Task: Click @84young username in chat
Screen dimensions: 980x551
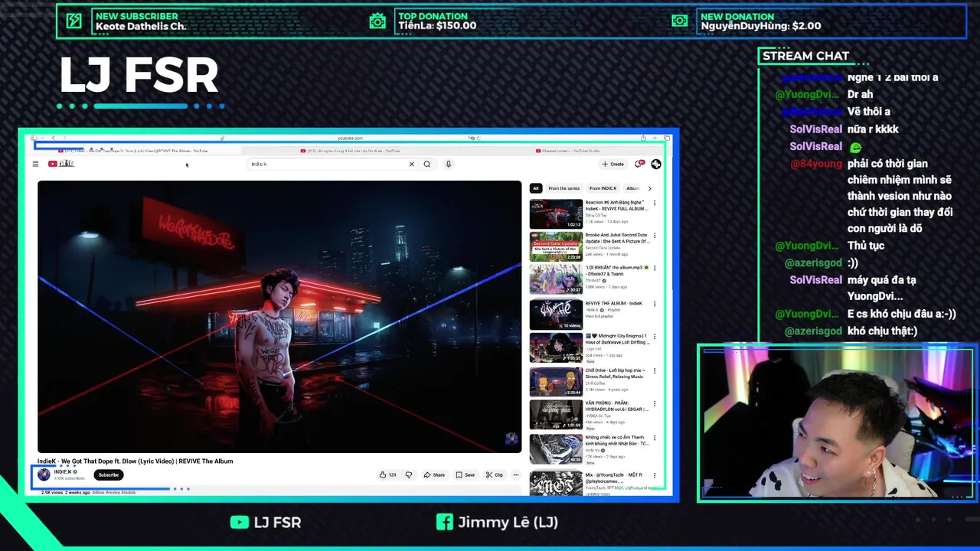Action: click(x=817, y=163)
